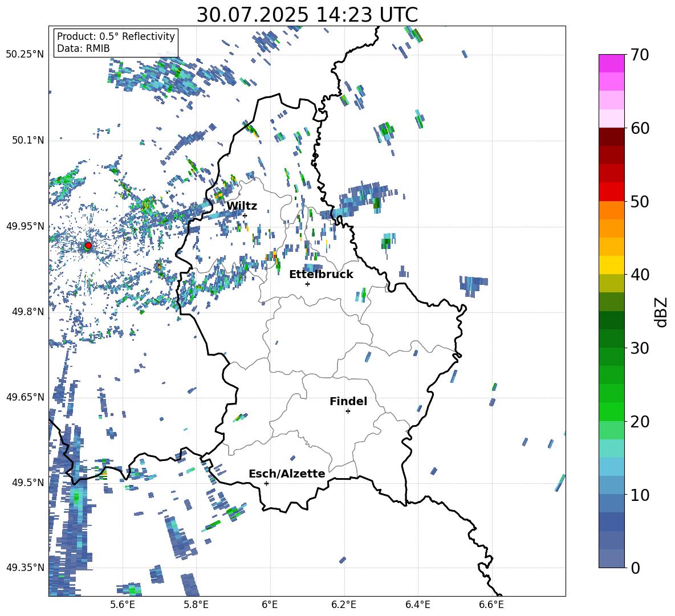Click the colorbar tick value 20
The width and height of the screenshot is (675, 616).
[x=640, y=422]
